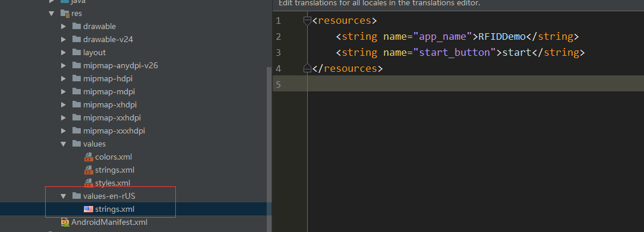
Task: Expand the mipmap-mdpi folder arrow
Action: (x=63, y=92)
